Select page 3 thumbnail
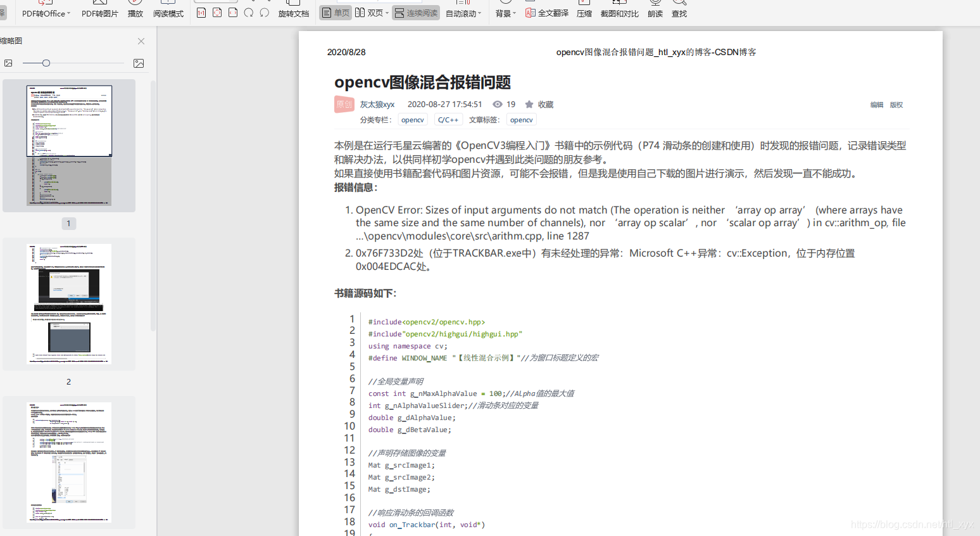Screen dimensions: 980x536 [69, 463]
